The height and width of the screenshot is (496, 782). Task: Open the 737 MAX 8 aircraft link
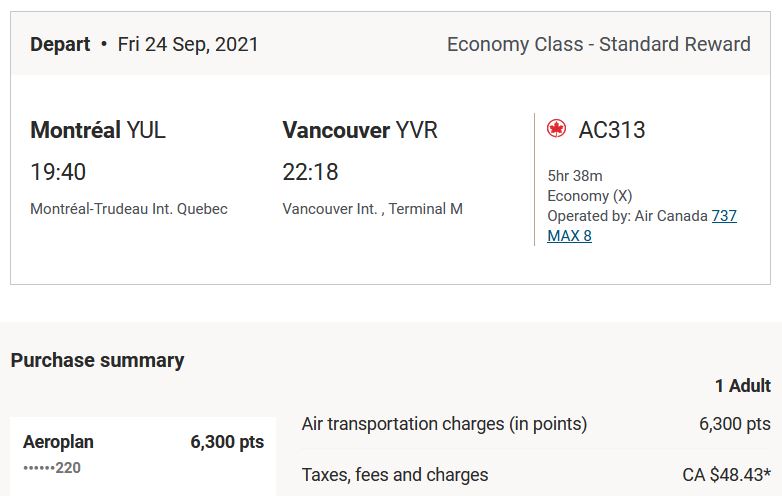641,226
